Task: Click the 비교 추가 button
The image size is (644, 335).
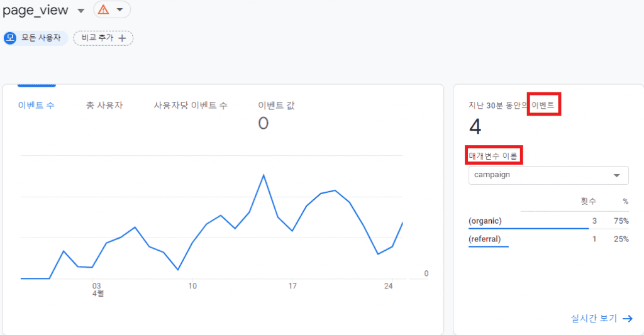Action: tap(103, 38)
